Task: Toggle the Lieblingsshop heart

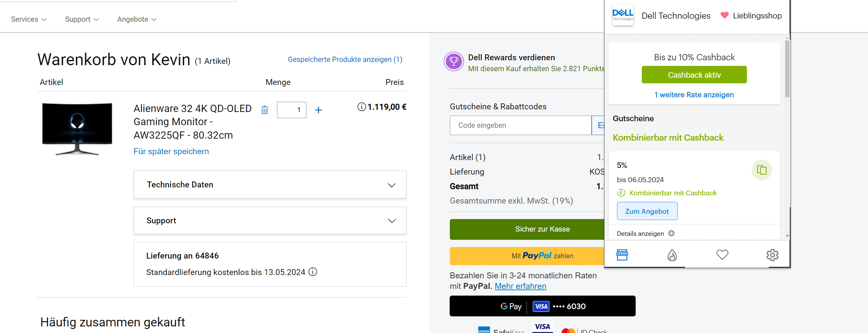Action: pyautogui.click(x=725, y=15)
